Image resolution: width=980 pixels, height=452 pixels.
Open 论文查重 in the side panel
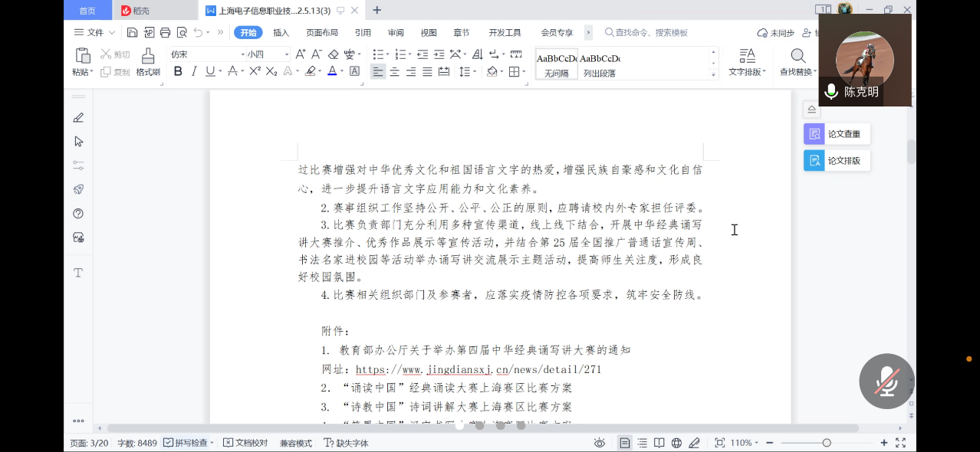[x=837, y=134]
